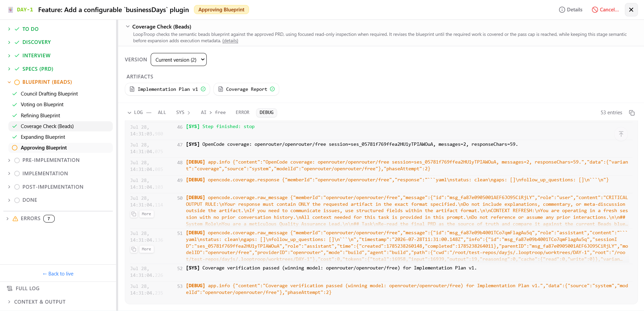Click the Details info circle icon
The width and height of the screenshot is (644, 311).
tap(562, 10)
